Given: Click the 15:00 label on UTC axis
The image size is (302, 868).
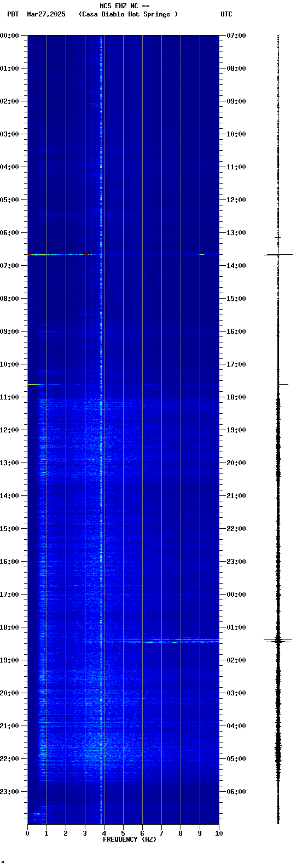Looking at the screenshot, I should (x=236, y=299).
